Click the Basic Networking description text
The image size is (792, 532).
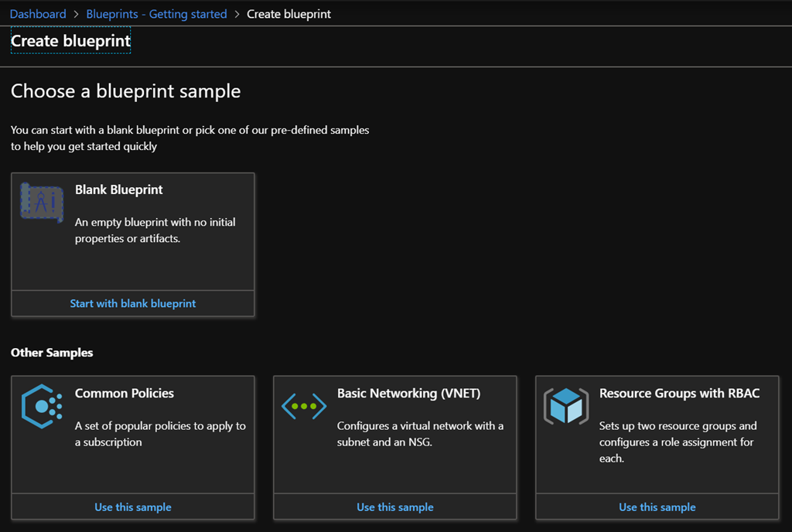pyautogui.click(x=420, y=434)
